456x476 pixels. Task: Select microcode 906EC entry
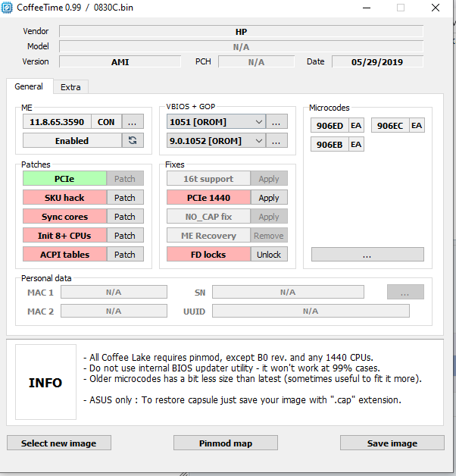pyautogui.click(x=390, y=125)
